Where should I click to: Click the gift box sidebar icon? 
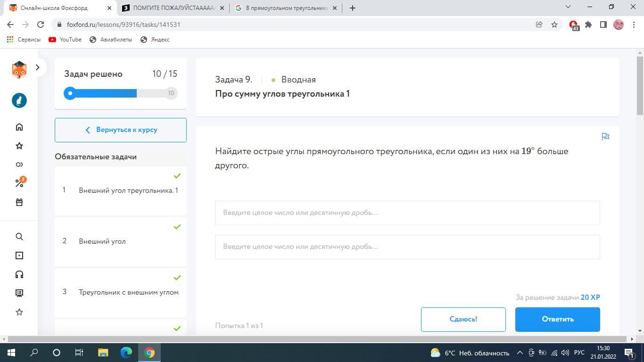tap(19, 202)
